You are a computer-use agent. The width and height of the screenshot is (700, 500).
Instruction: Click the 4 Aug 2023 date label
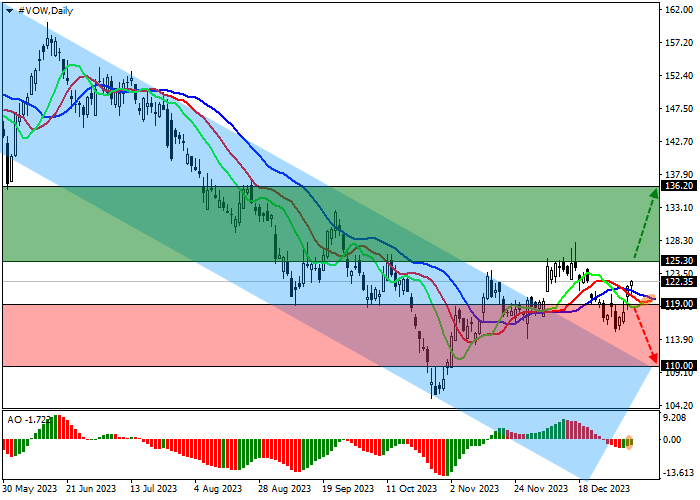tap(218, 490)
